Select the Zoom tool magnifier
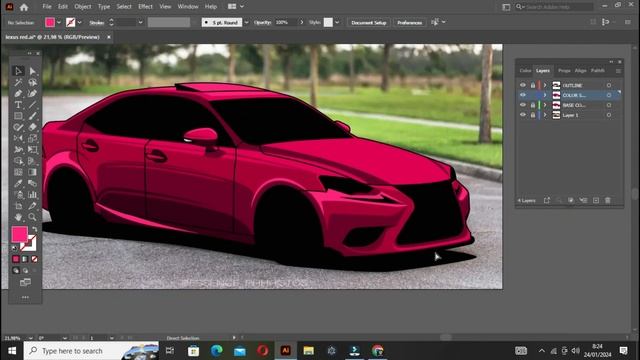Viewport: 640px width, 360px height. [x=33, y=217]
